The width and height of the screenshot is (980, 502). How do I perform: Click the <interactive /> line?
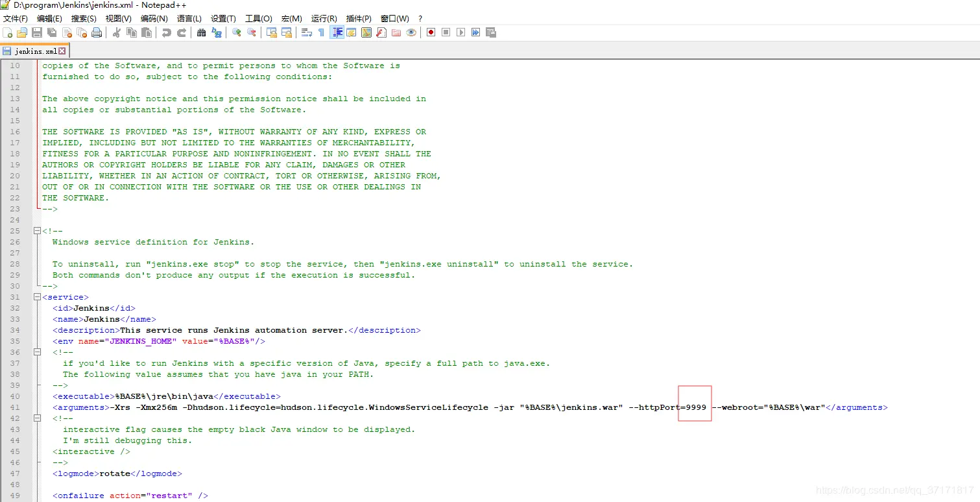point(91,451)
